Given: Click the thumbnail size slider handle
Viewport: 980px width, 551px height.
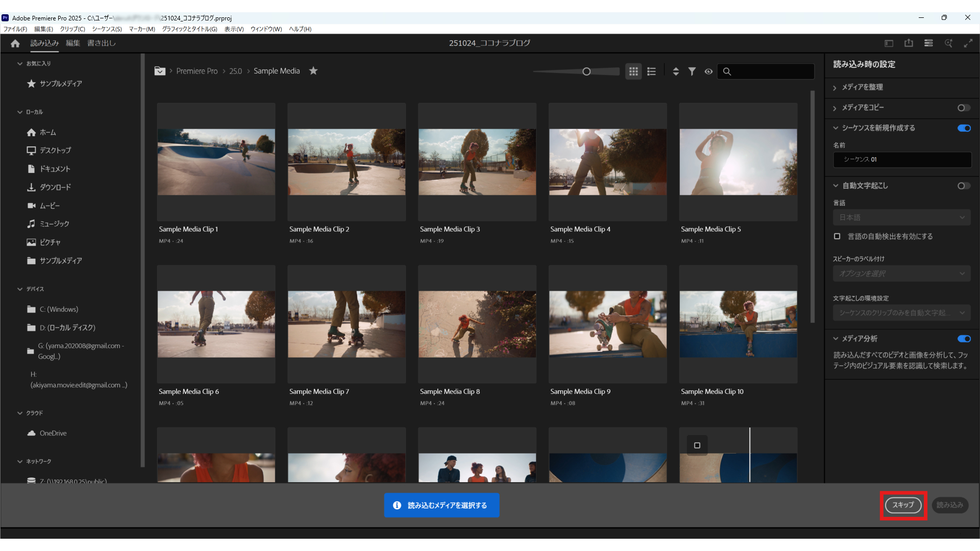Looking at the screenshot, I should (x=586, y=71).
